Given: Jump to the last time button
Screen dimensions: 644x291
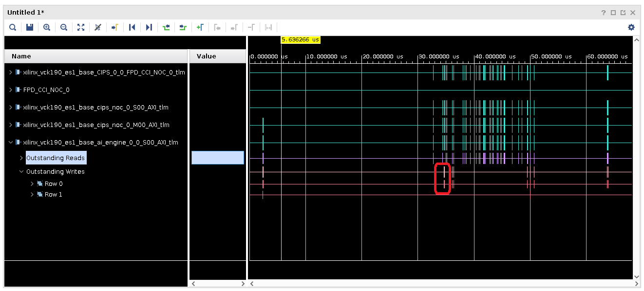Looking at the screenshot, I should pyautogui.click(x=149, y=27).
